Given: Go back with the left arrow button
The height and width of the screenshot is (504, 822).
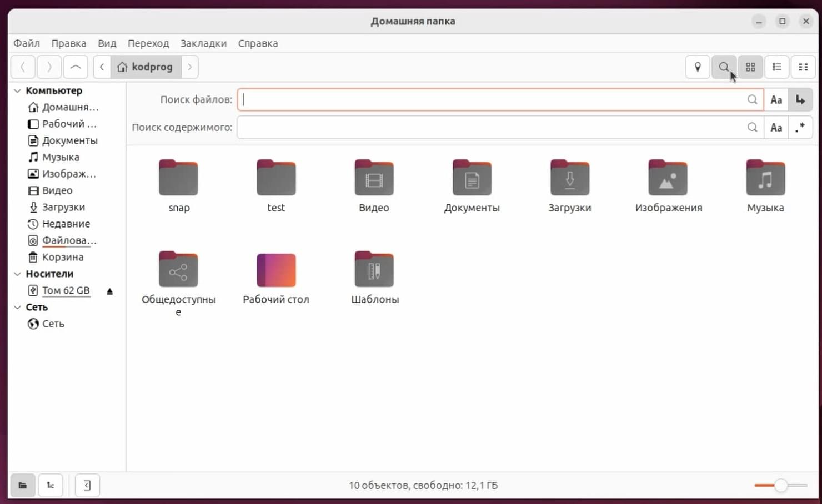Looking at the screenshot, I should tap(23, 67).
